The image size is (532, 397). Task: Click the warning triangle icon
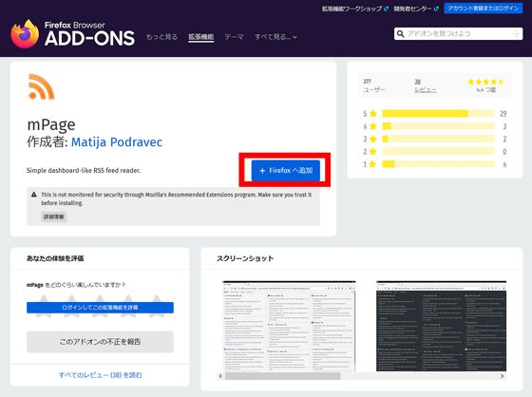[34, 195]
